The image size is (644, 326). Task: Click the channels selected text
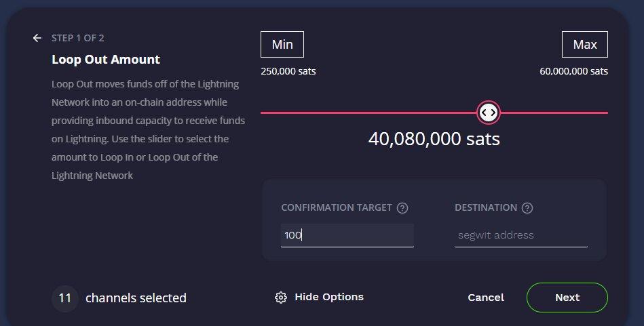coord(136,298)
